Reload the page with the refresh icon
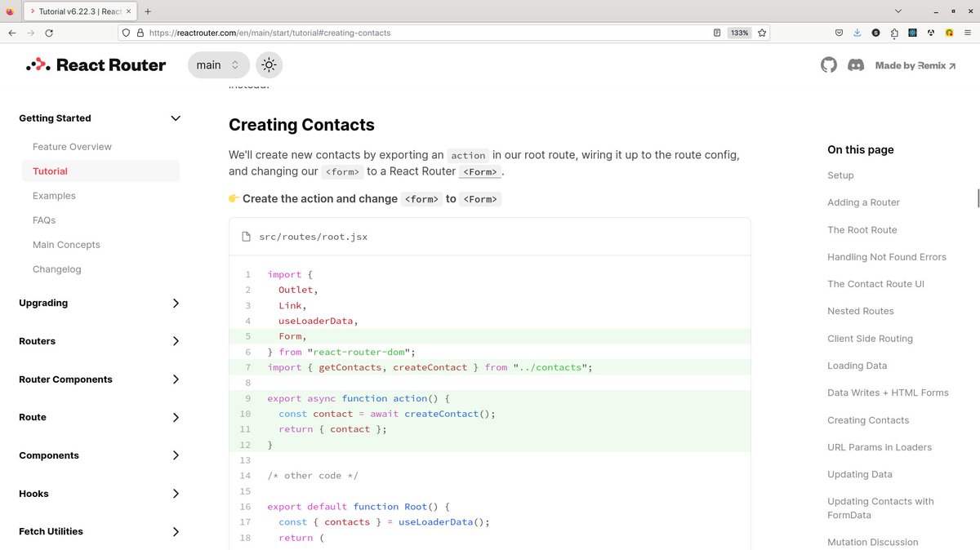Image resolution: width=980 pixels, height=550 pixels. [x=49, y=33]
